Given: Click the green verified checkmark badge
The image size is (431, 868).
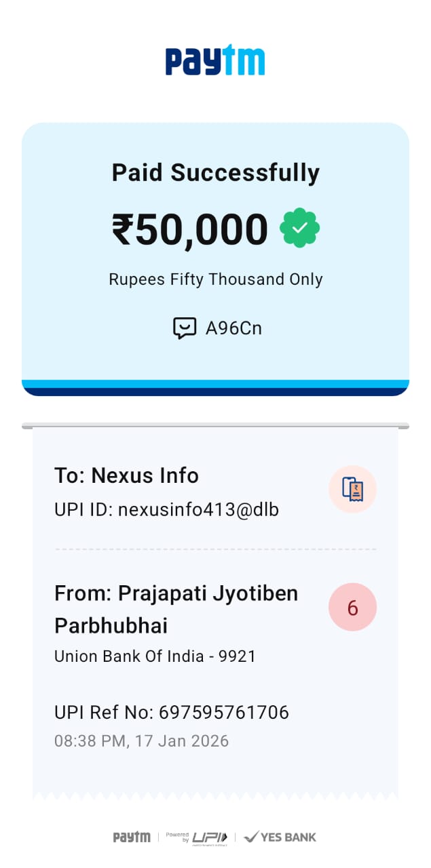Looking at the screenshot, I should pos(299,229).
